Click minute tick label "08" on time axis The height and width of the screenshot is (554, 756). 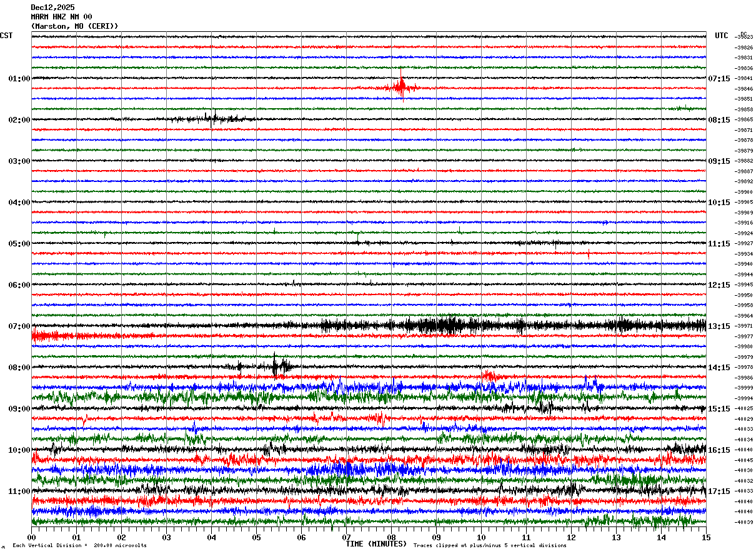(391, 537)
